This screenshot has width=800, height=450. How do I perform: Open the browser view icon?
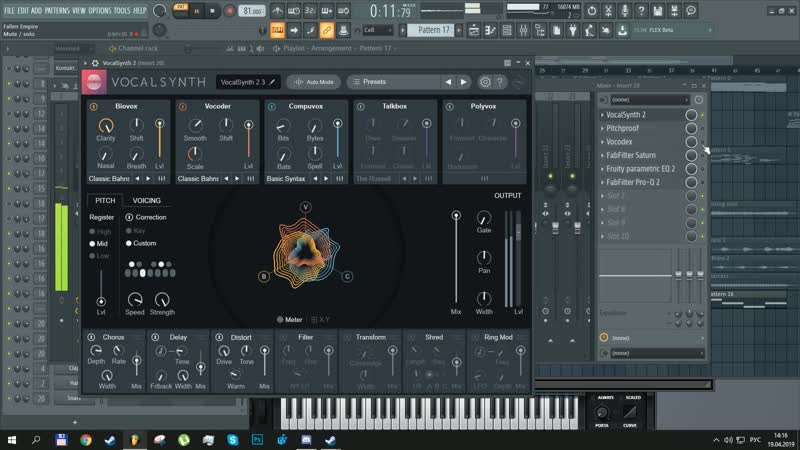(540, 31)
